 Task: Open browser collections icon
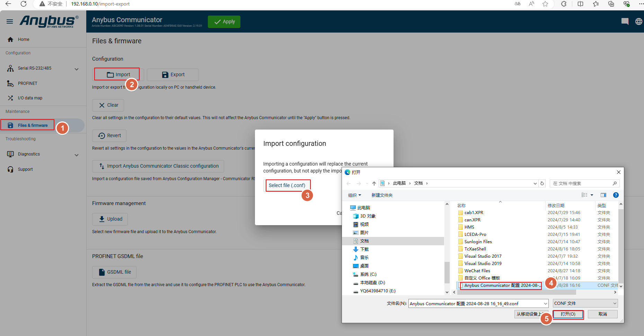[611, 4]
